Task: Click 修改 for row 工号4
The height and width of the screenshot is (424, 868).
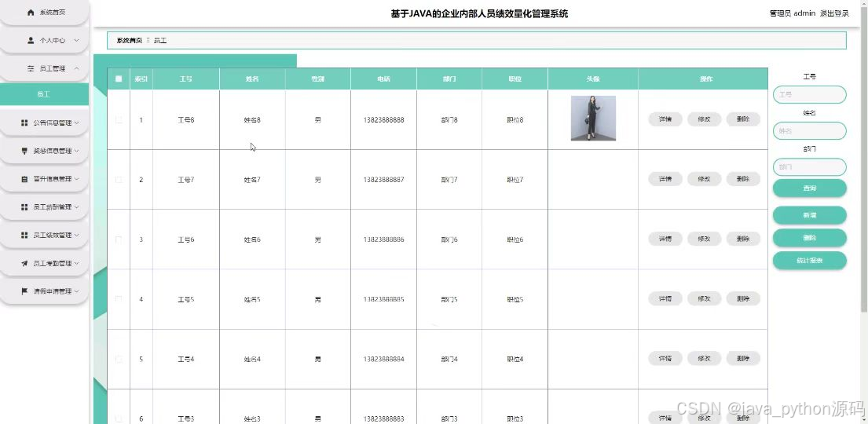Action: click(x=704, y=358)
